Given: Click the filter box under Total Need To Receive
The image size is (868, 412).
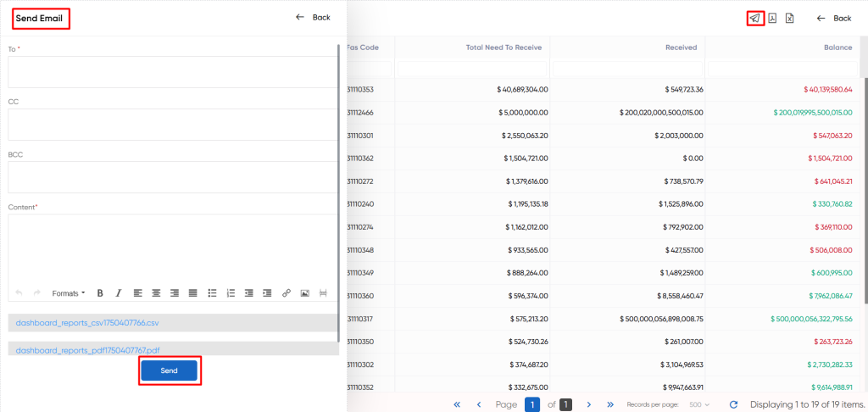Looking at the screenshot, I should coord(472,69).
